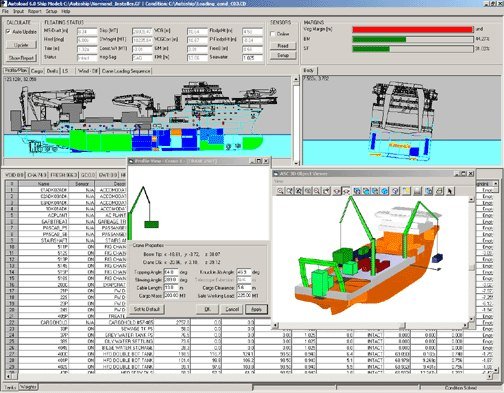Select the FRESH tank group tab
This screenshot has height=393, width=504.
point(64,175)
